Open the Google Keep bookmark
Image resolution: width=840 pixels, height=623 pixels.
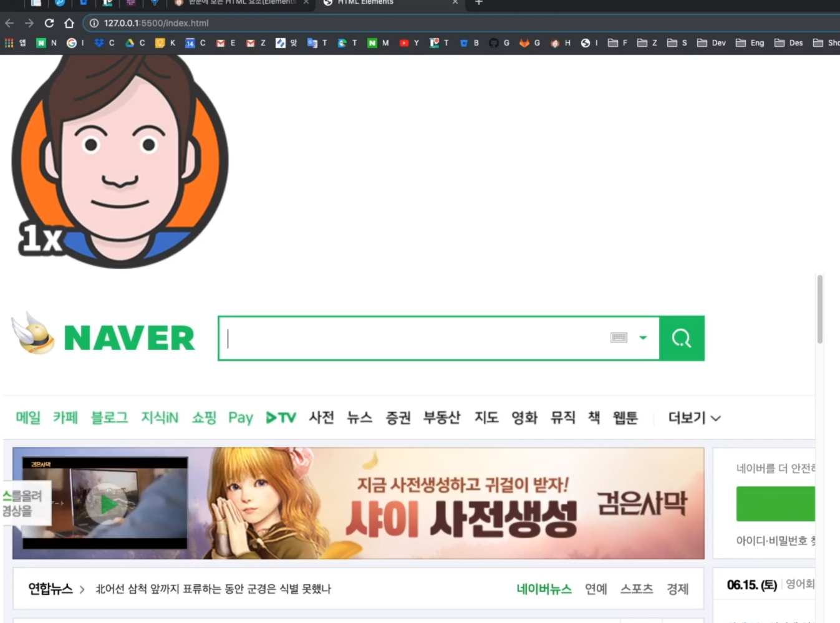click(165, 43)
